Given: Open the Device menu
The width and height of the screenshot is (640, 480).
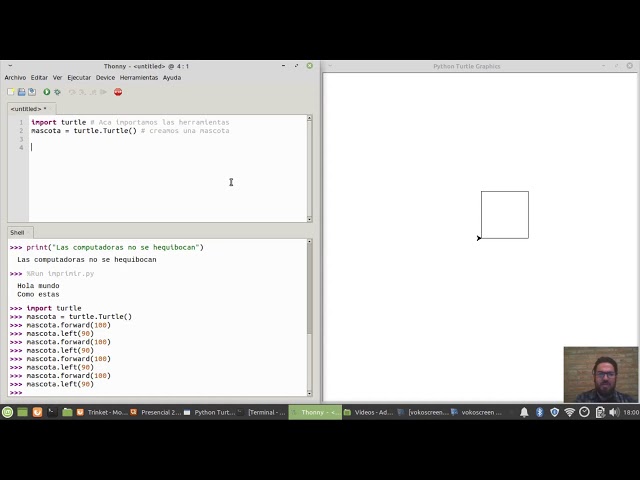Looking at the screenshot, I should click(x=105, y=78).
